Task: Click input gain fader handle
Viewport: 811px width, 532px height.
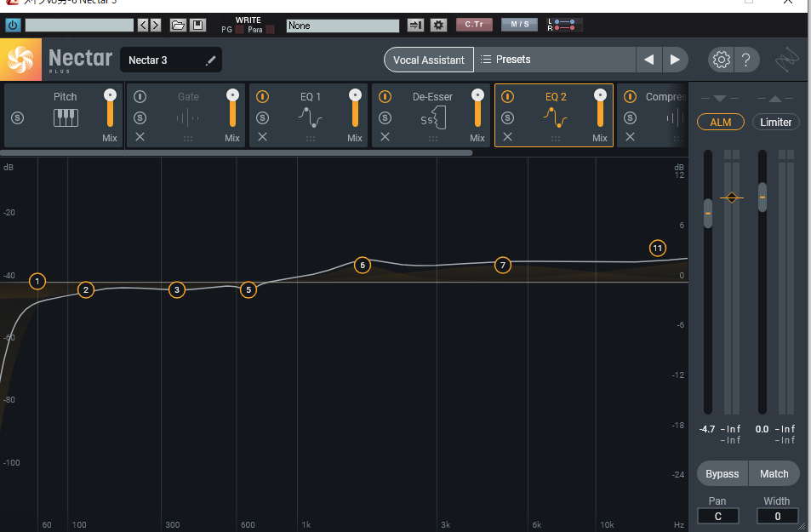Action: [708, 213]
